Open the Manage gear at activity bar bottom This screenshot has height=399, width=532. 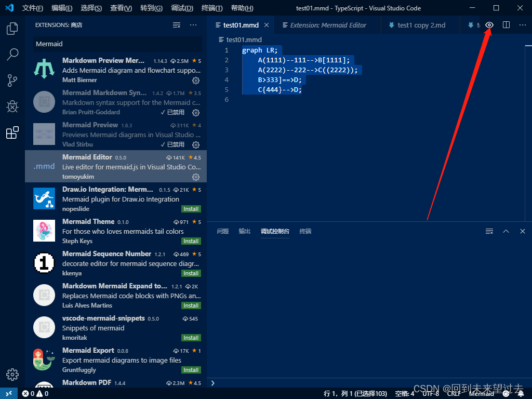pos(12,374)
